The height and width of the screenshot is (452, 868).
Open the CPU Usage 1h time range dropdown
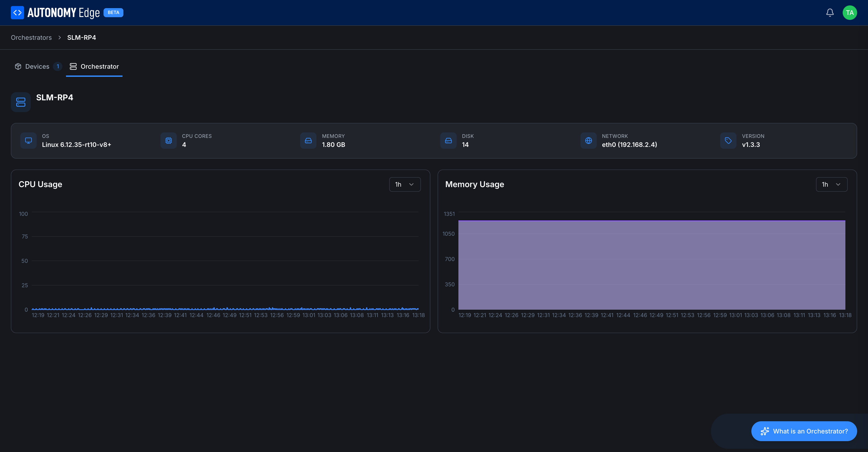coord(405,184)
